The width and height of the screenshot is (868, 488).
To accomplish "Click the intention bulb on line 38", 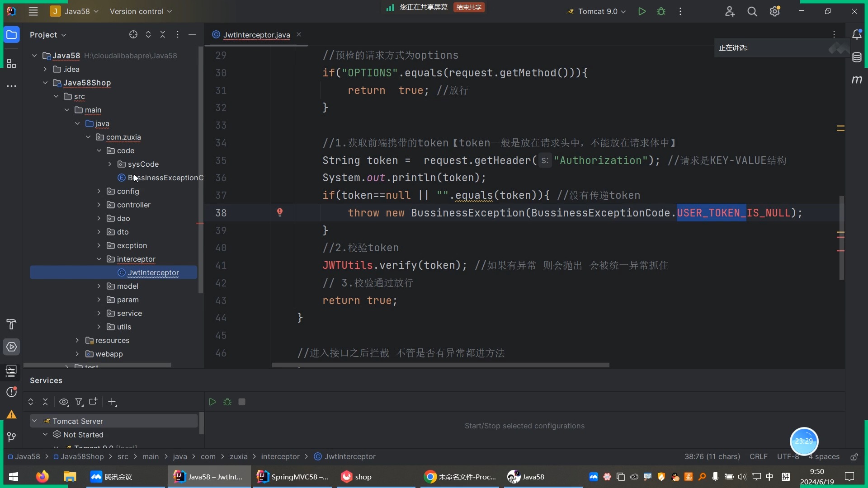I will [280, 212].
